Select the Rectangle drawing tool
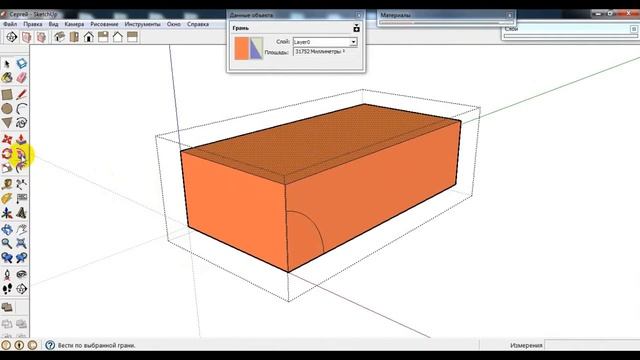 click(7, 94)
